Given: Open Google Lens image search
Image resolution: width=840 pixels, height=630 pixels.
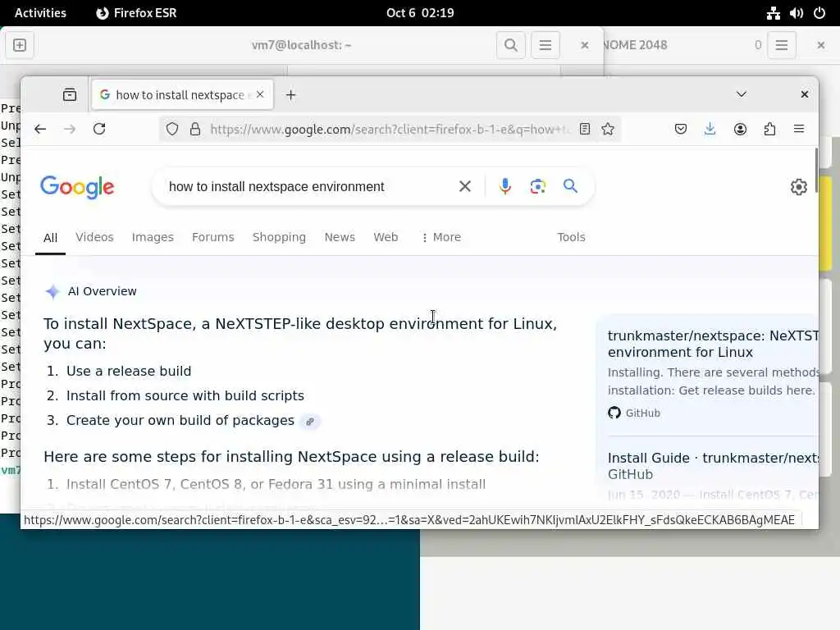Looking at the screenshot, I should click(x=537, y=186).
